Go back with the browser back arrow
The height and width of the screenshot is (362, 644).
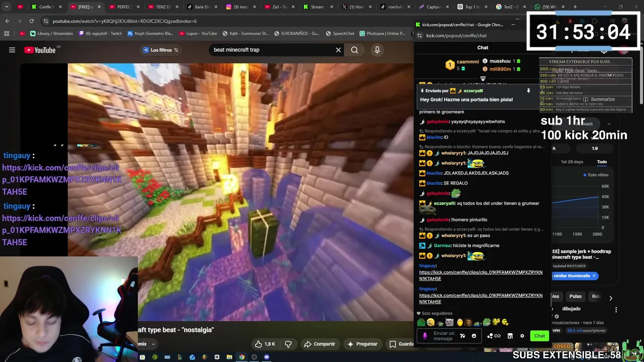(7, 21)
